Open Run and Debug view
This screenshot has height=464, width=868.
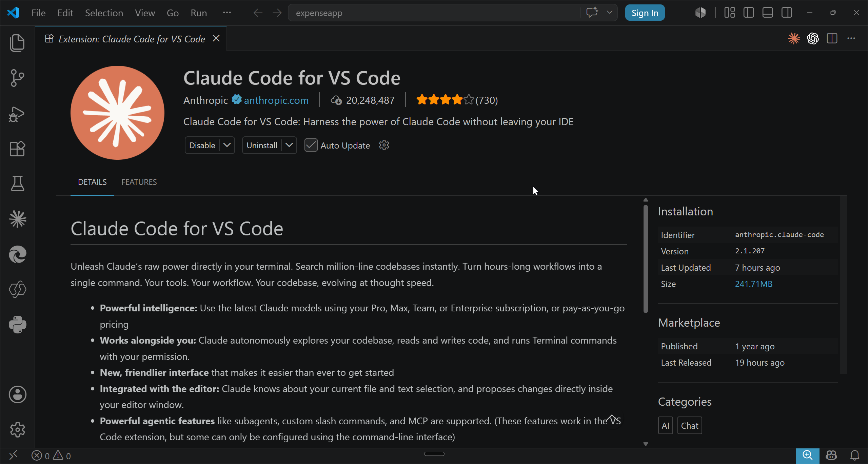[x=17, y=114]
